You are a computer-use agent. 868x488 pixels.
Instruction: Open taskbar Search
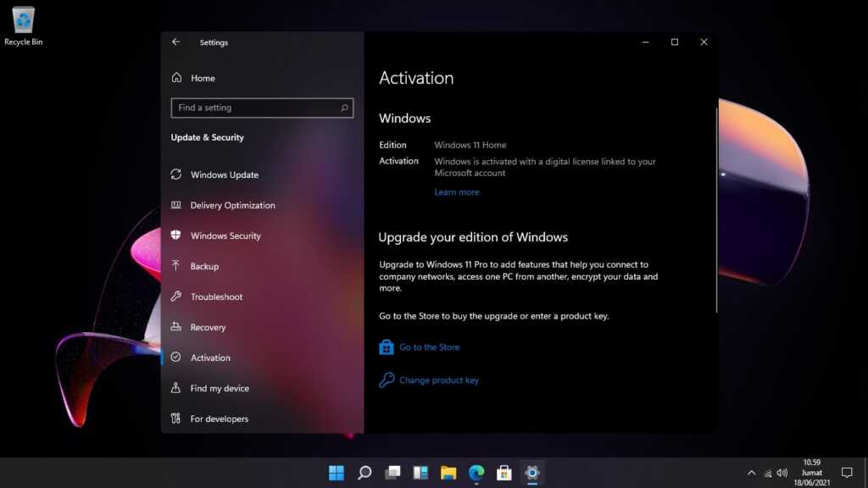[364, 473]
